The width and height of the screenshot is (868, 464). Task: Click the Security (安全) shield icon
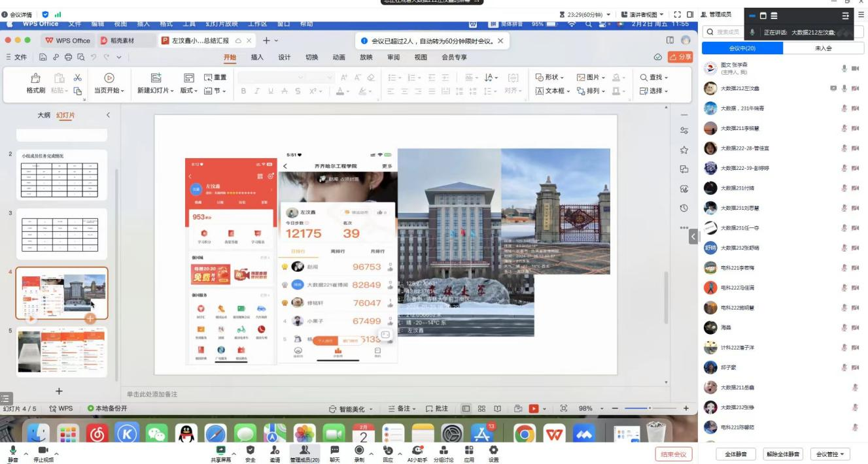click(x=250, y=450)
